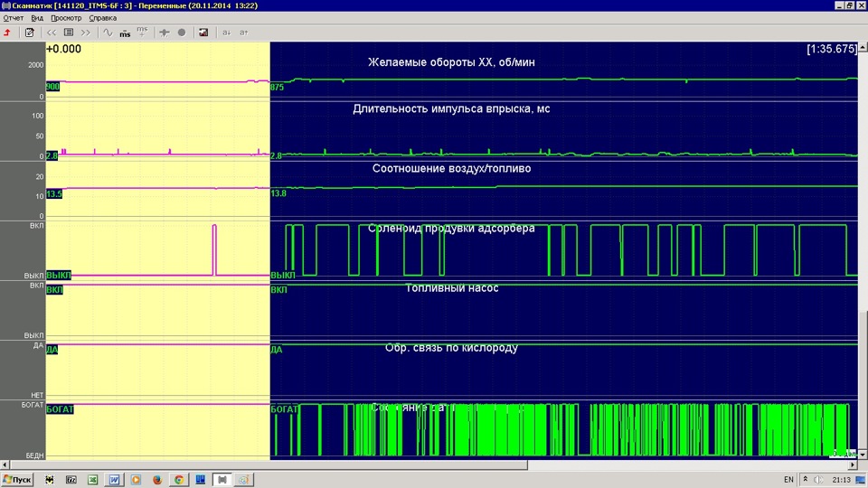Open the Paint palette taskbar icon

pos(243,480)
